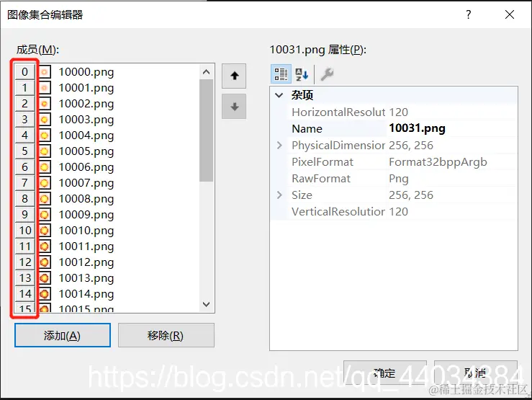Select thumbnail icon of 10004.png
The image size is (532, 400).
(45, 135)
